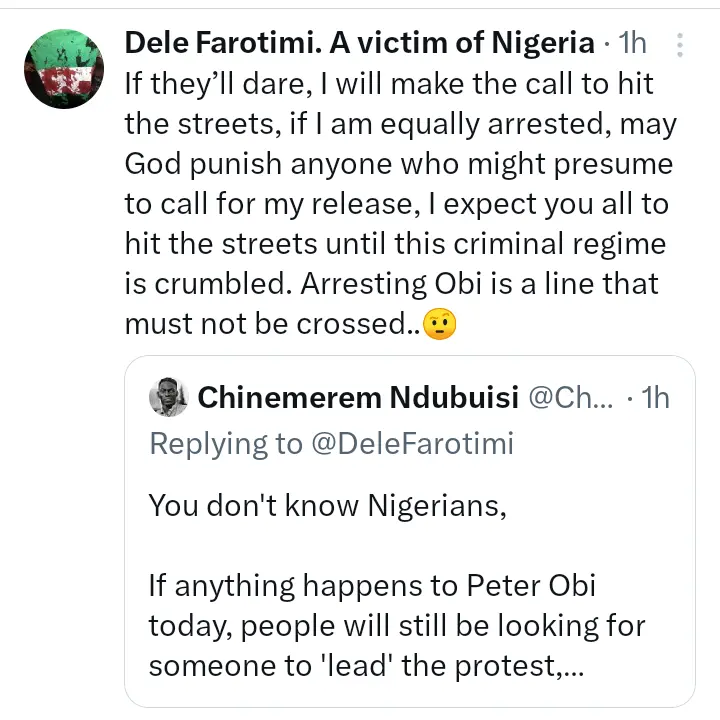
Task: Open the @DeleFarotimi mention link
Action: (412, 443)
